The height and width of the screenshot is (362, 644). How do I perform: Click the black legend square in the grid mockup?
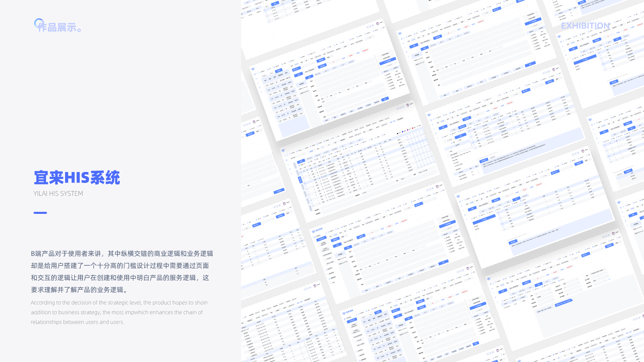pos(397,134)
